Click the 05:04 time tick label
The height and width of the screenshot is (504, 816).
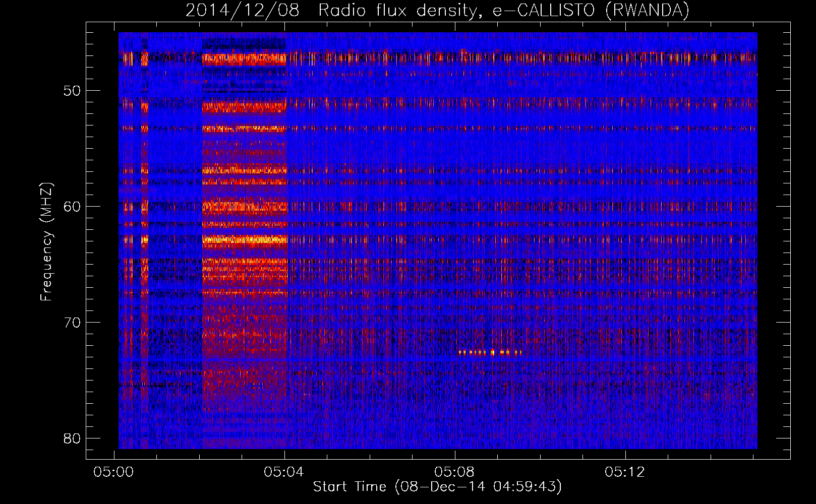[284, 472]
